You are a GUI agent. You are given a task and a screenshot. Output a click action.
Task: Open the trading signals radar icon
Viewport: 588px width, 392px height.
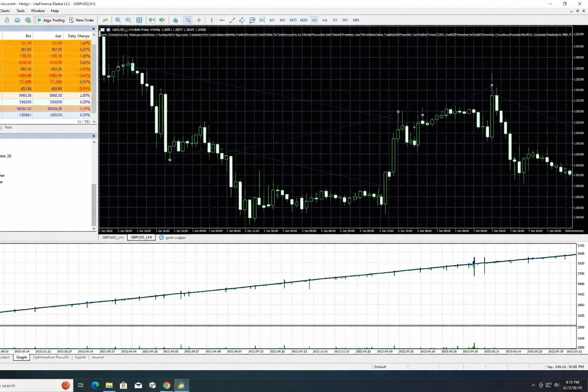(28, 20)
